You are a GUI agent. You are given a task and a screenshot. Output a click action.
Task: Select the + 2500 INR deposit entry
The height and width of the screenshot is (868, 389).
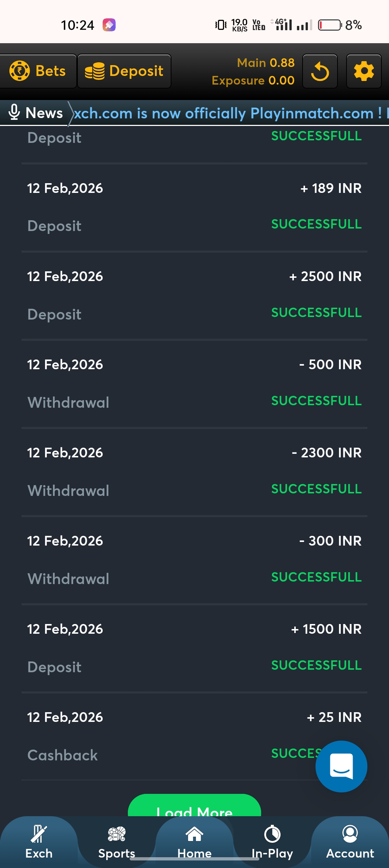(194, 295)
